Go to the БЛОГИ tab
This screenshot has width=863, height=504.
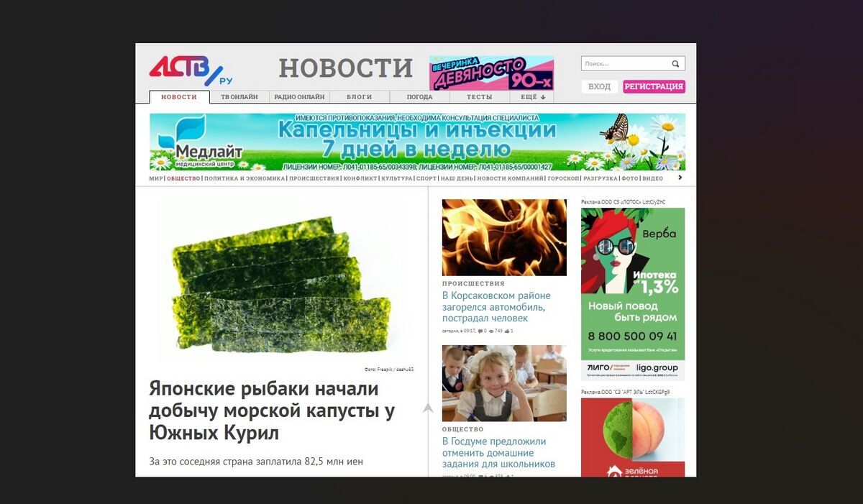click(360, 97)
